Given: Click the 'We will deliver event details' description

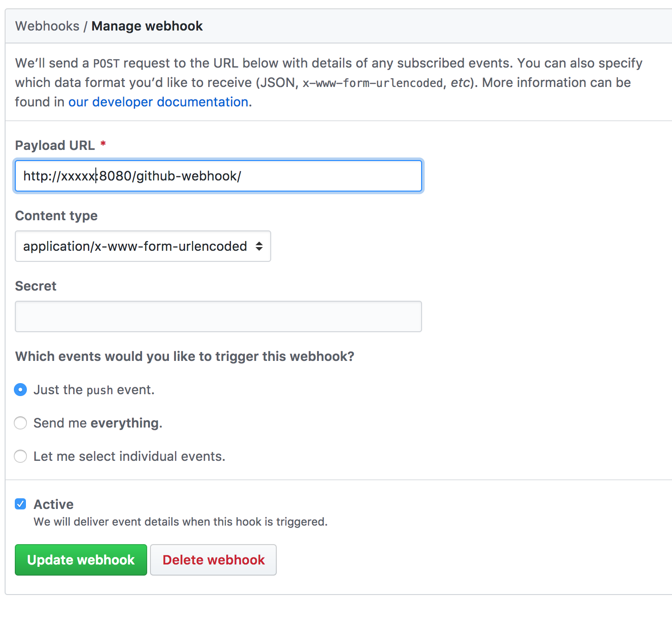Looking at the screenshot, I should click(x=180, y=522).
